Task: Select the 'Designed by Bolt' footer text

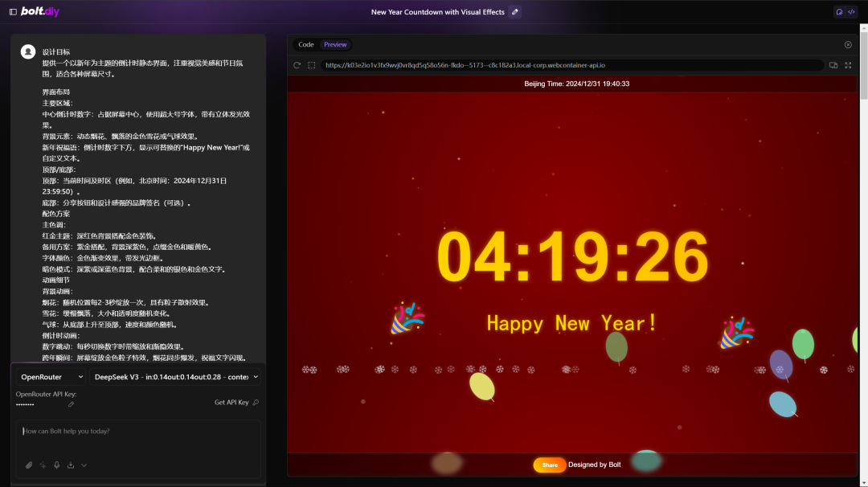Action: pos(594,464)
